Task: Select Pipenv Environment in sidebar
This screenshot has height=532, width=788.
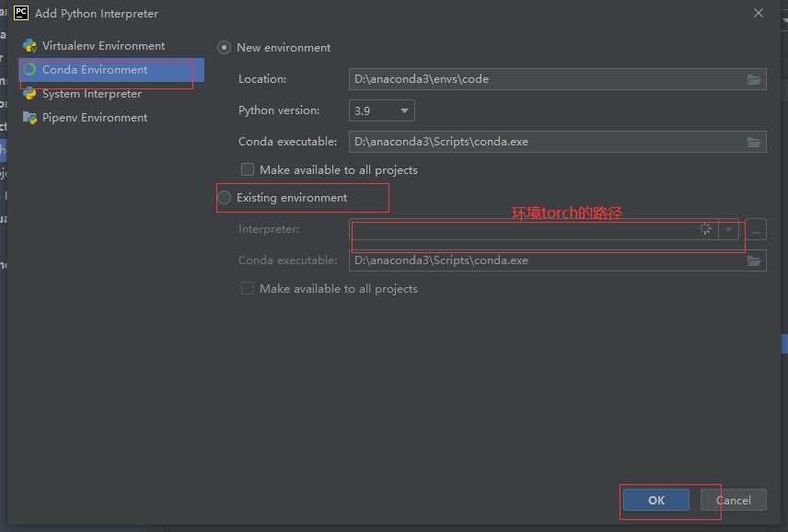Action: click(x=111, y=118)
